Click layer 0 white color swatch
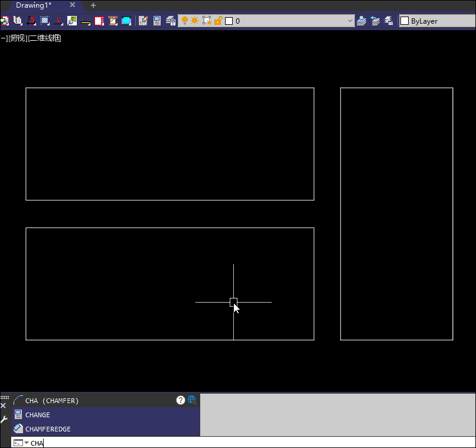The width and height of the screenshot is (476, 448). (229, 21)
